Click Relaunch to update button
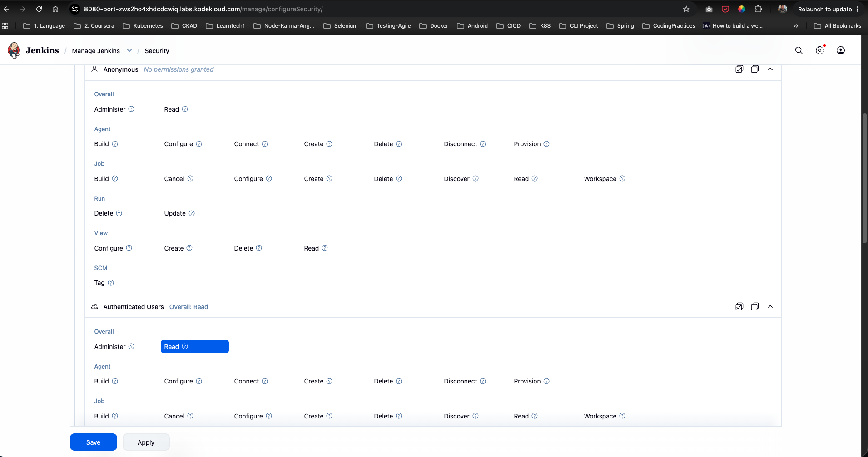This screenshot has height=457, width=868. [x=828, y=9]
